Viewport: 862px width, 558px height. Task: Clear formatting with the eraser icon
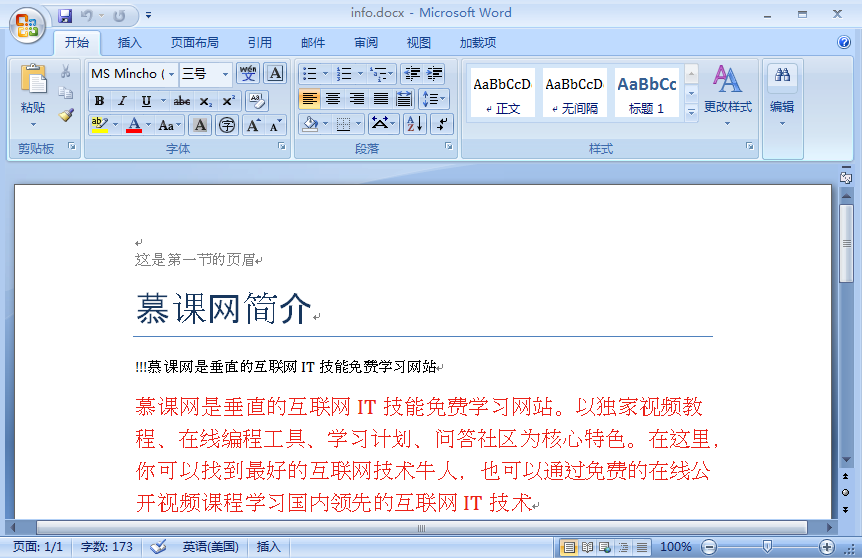(x=256, y=101)
